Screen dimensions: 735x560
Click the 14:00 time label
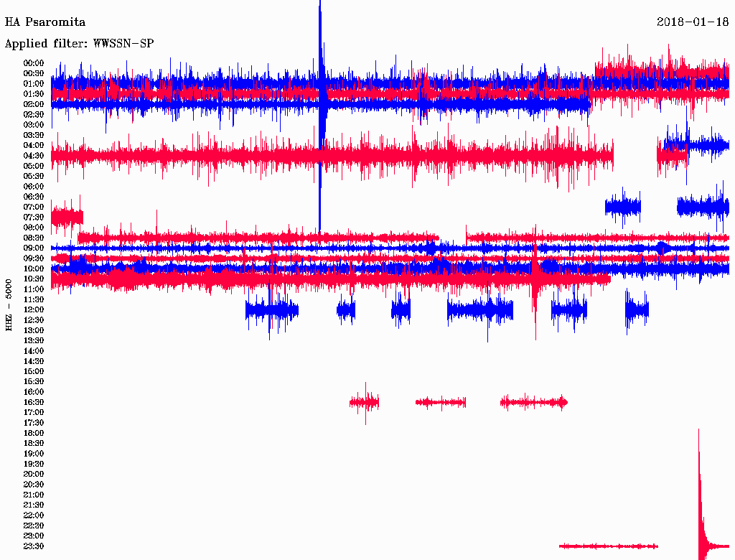pyautogui.click(x=34, y=351)
